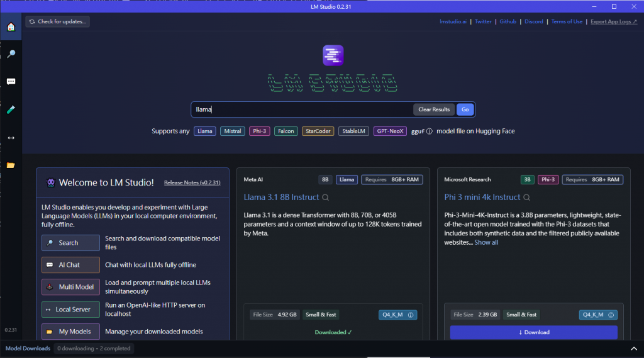644x358 pixels.
Task: Open the AI Chat bubble in sidebar
Action: click(x=11, y=81)
